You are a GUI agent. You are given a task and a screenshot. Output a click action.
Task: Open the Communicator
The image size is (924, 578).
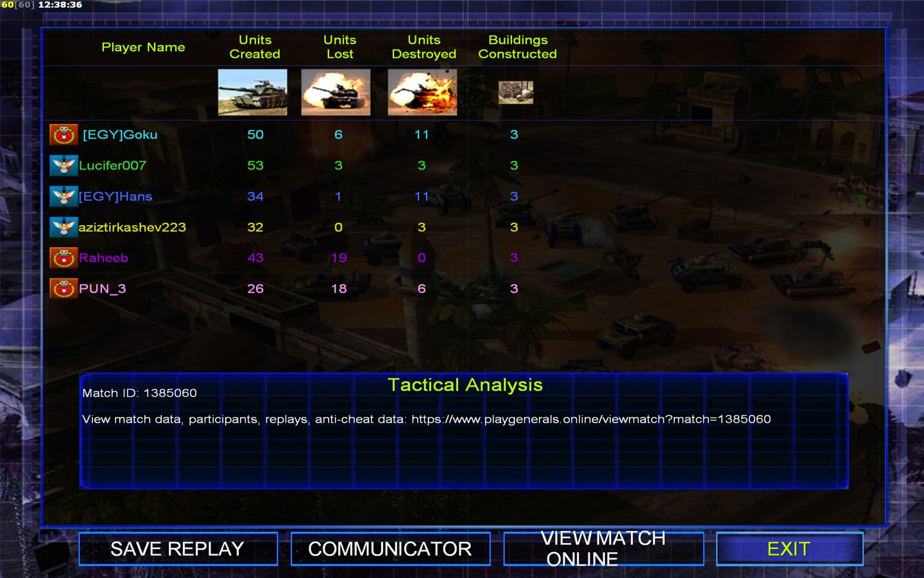(390, 549)
